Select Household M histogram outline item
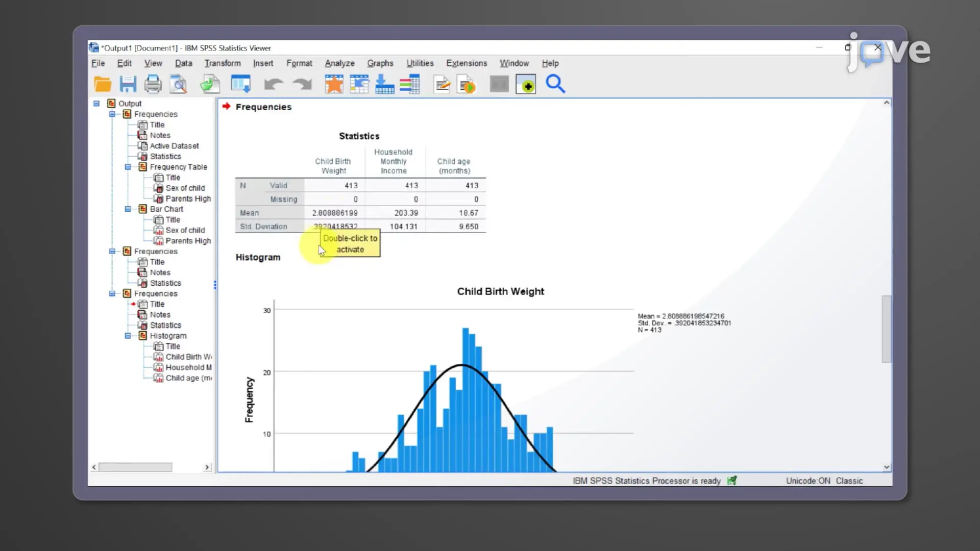Screen dimensions: 980x551 pyautogui.click(x=188, y=367)
